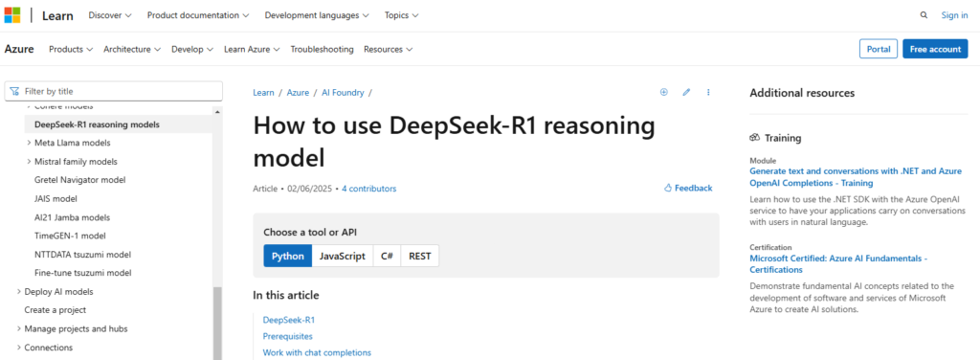Select the C# tool option
Image resolution: width=980 pixels, height=360 pixels.
pyautogui.click(x=387, y=256)
